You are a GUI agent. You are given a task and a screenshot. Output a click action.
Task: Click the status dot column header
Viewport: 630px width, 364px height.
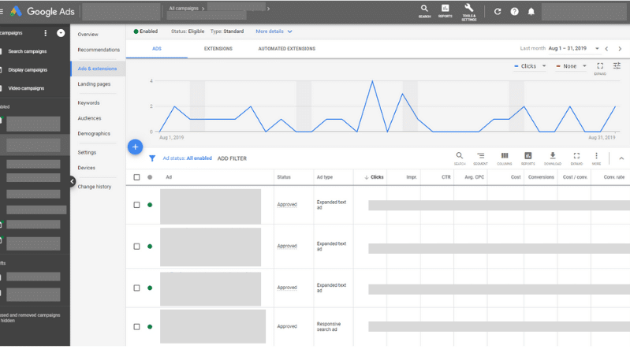pos(150,177)
